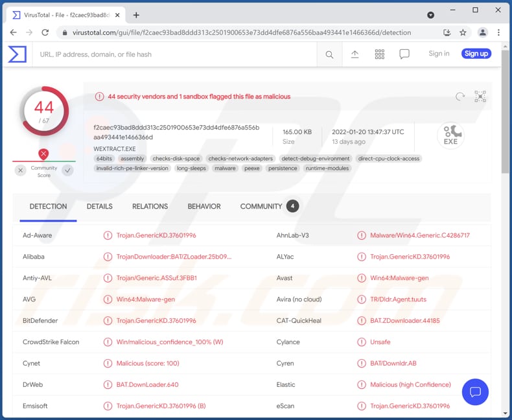Click the Cyren BAT/Downldr.AB result
Viewport: 512px width, 420px height.
click(x=393, y=363)
